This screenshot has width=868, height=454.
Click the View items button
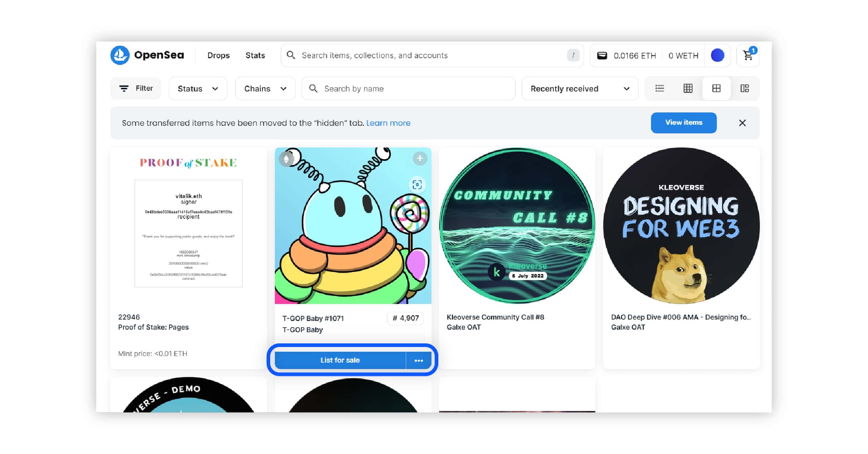tap(684, 123)
